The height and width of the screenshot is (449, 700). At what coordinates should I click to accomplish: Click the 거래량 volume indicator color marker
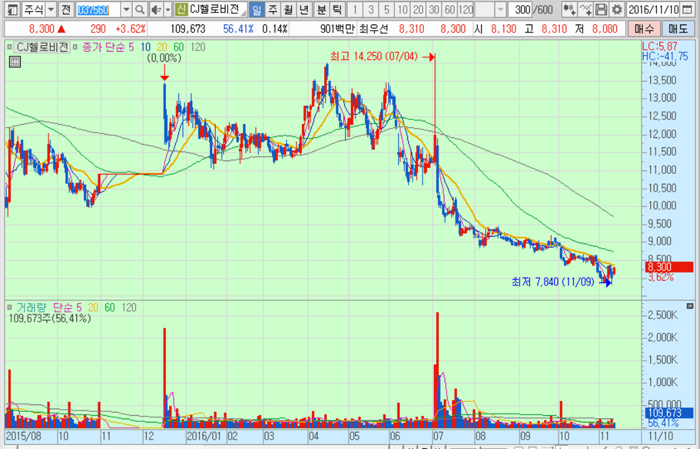pyautogui.click(x=9, y=305)
